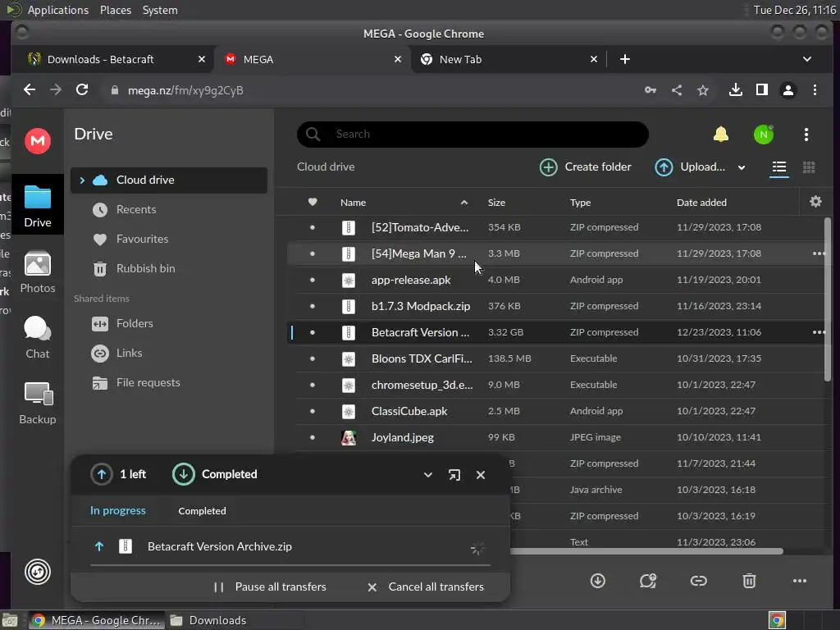Screen dimensions: 840x630
Task: Go back in browser
Action: coord(30,89)
